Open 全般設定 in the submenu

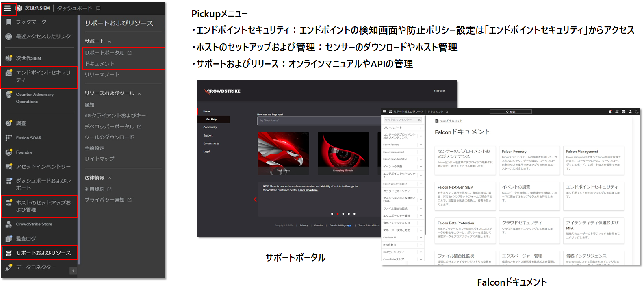[94, 148]
